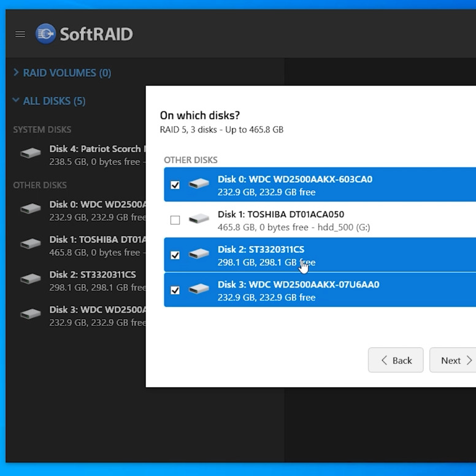Click the Disk 4 Patriot Scorch drive icon
The width and height of the screenshot is (476, 476).
coord(30,153)
